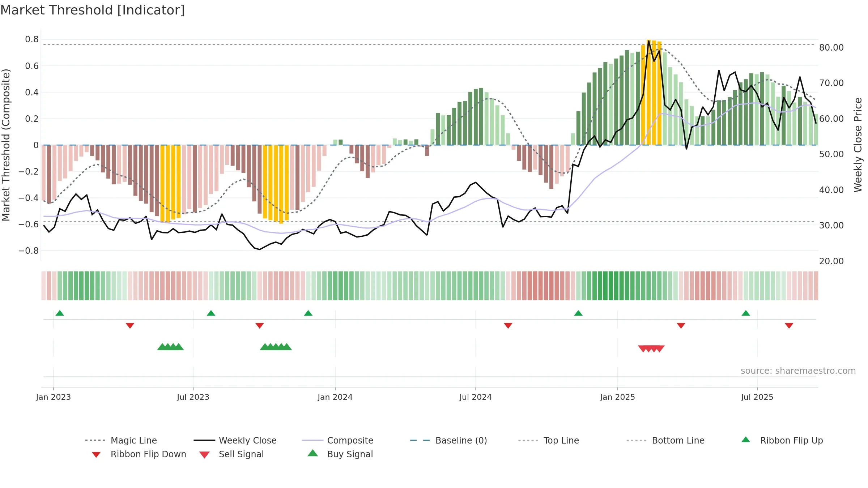Click the Jul 2025 x-axis label

757,397
